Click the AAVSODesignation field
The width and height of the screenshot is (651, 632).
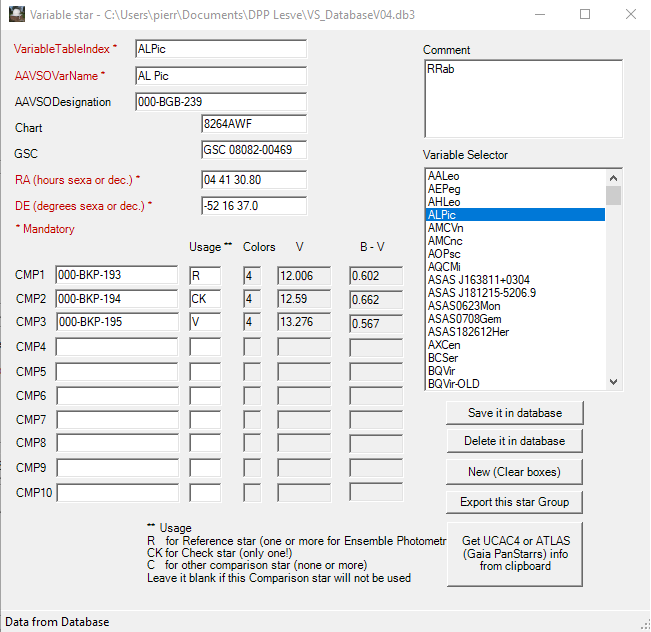[221, 102]
